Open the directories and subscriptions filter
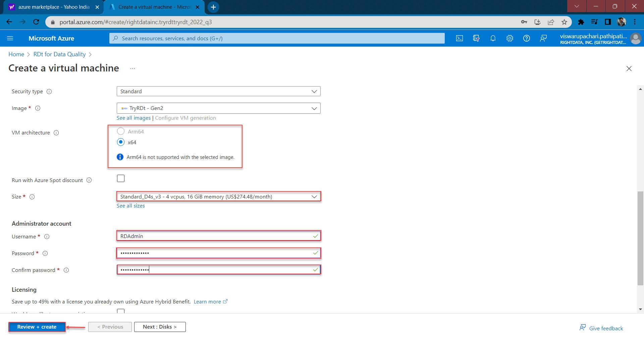Image resolution: width=644 pixels, height=342 pixels. pos(476,38)
